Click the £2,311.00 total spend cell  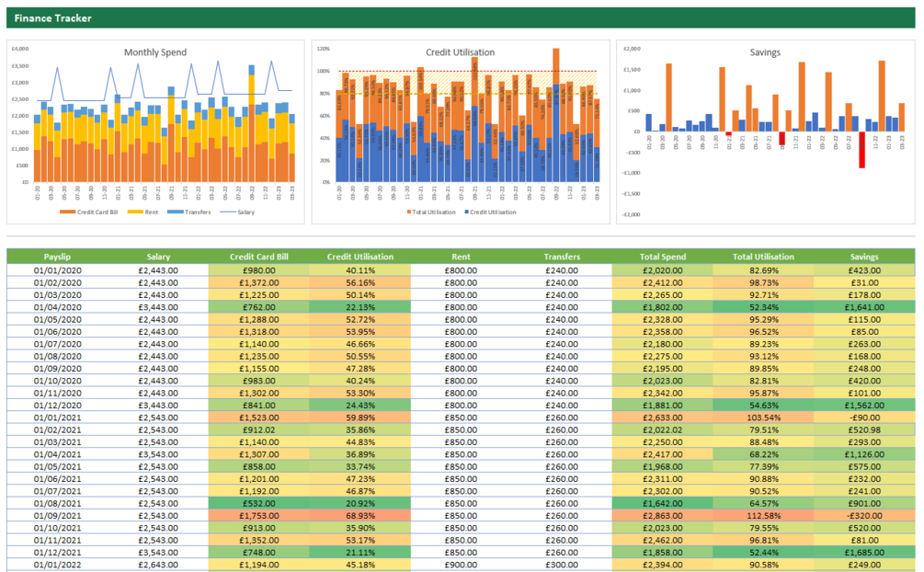(x=662, y=479)
